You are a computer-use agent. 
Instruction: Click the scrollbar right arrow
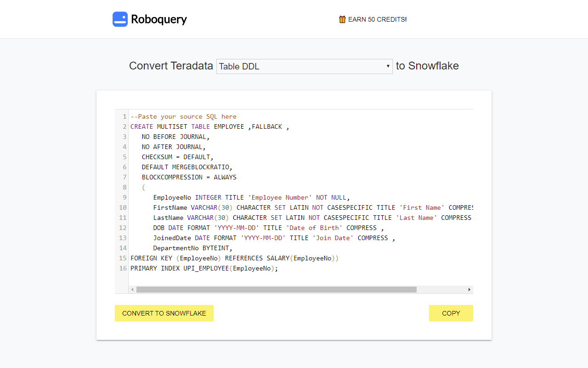pos(469,289)
